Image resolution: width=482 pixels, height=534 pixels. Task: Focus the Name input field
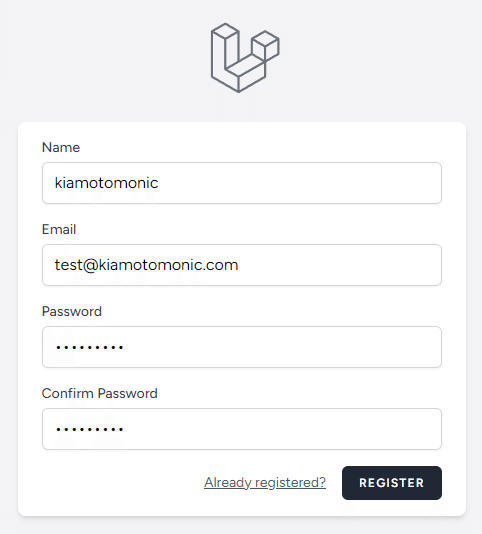(242, 183)
